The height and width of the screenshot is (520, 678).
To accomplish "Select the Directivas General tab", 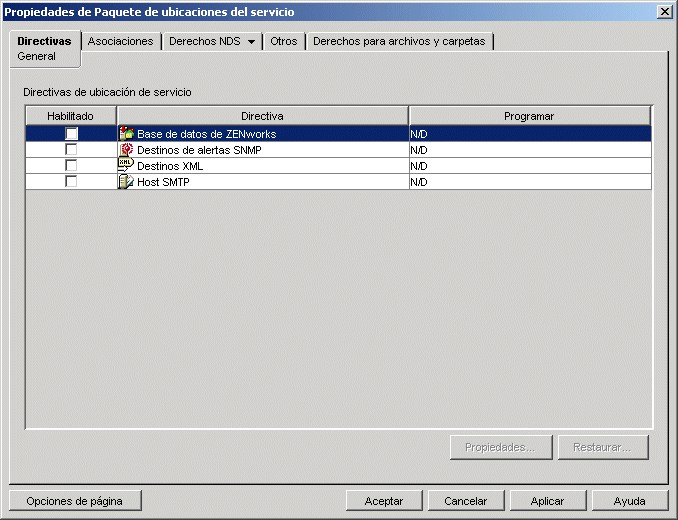I will coord(45,48).
